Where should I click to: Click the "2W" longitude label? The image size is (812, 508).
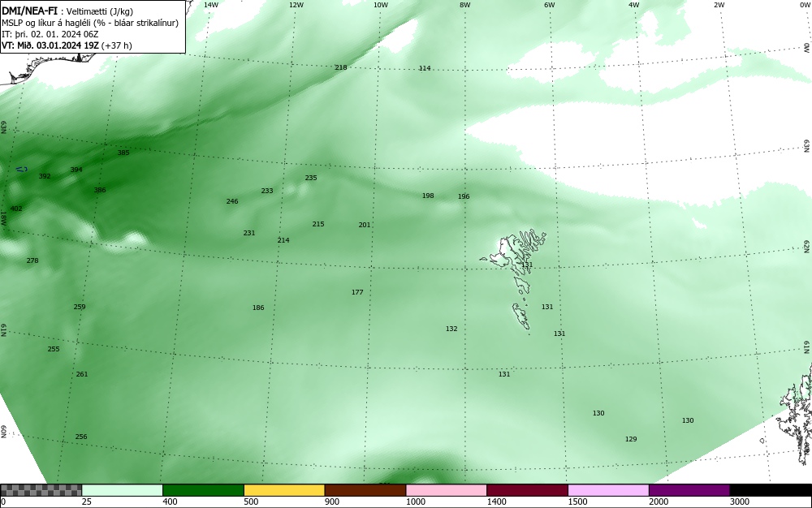coord(719,5)
